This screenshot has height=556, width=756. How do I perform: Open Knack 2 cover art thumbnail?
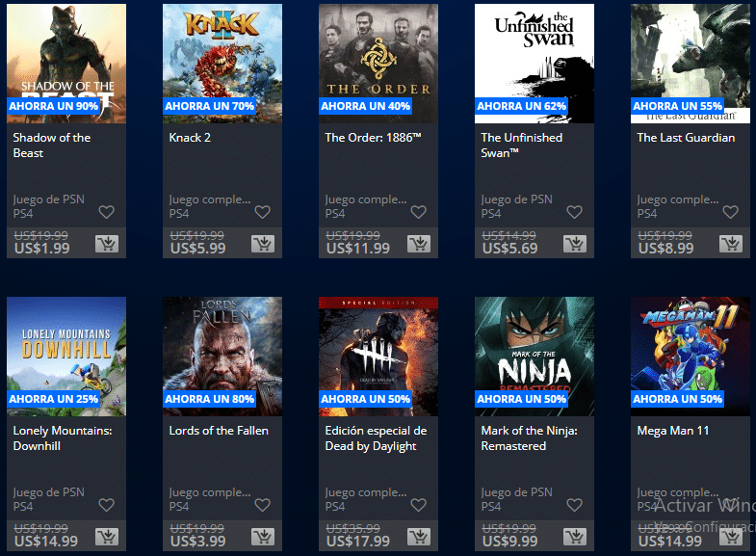click(x=222, y=64)
